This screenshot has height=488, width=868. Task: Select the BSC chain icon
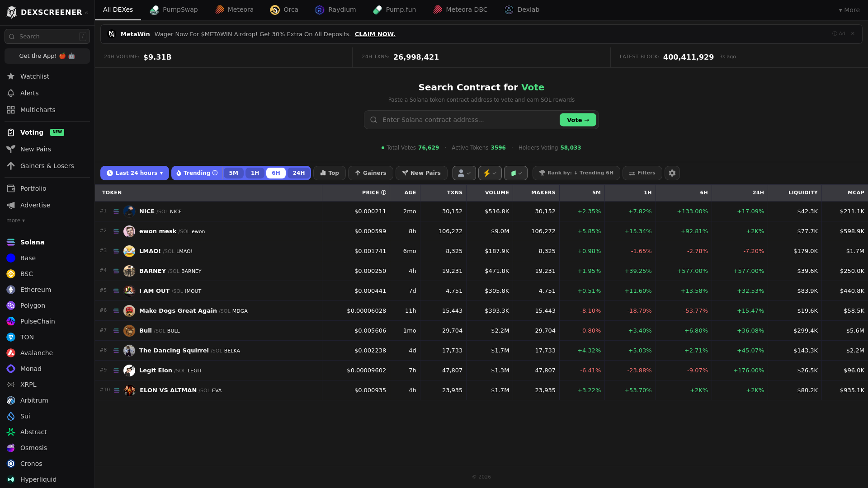(x=11, y=274)
